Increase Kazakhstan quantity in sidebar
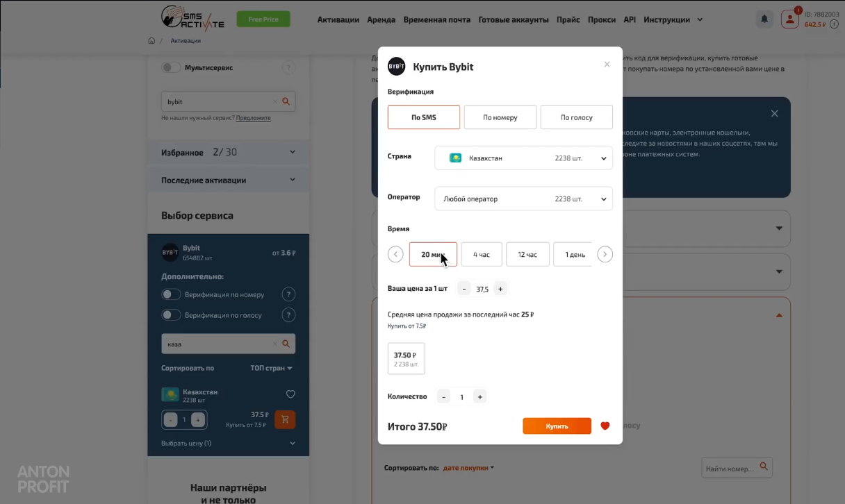The height and width of the screenshot is (504, 845). [x=198, y=419]
